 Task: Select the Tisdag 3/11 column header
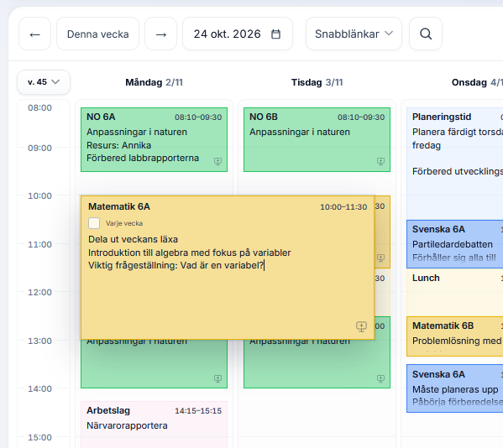point(317,82)
